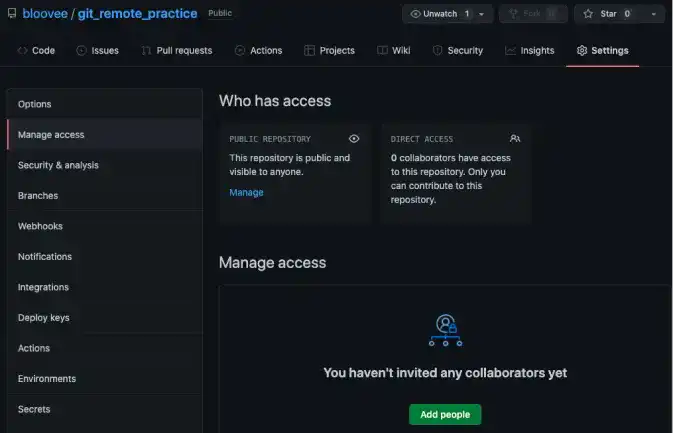Open the Star dropdown arrow

[654, 14]
